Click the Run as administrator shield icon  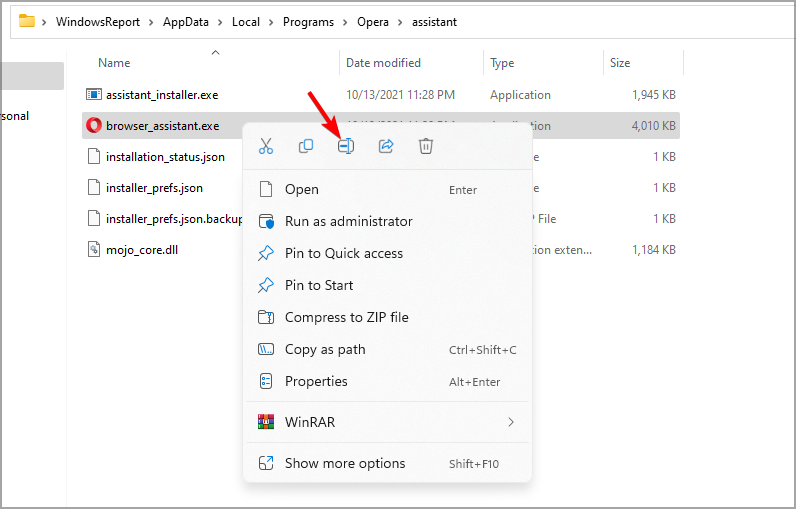pyautogui.click(x=266, y=221)
